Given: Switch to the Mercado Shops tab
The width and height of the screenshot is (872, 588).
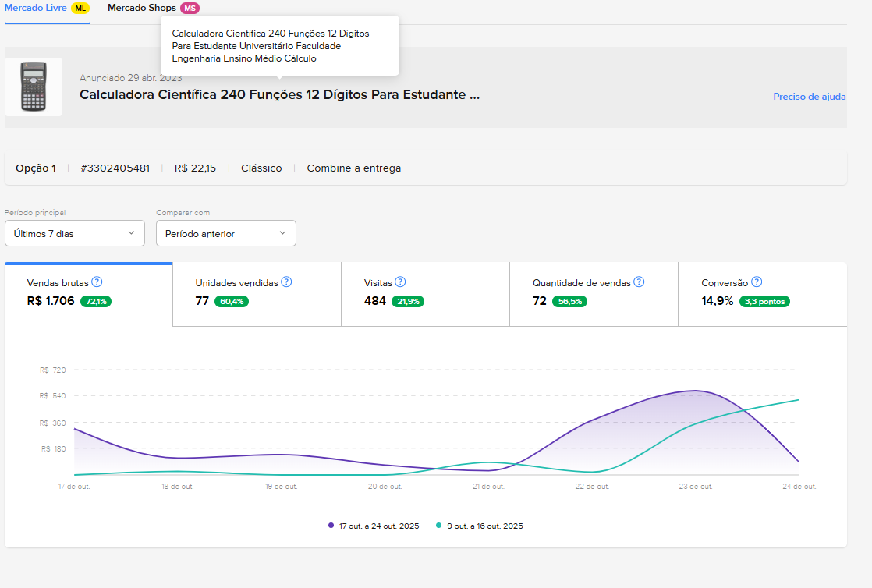Looking at the screenshot, I should click(x=142, y=8).
